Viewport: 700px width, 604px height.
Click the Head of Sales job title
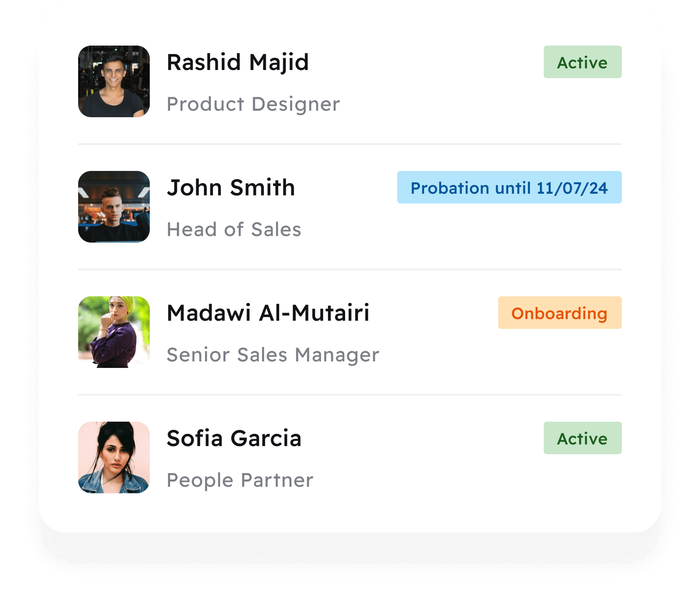click(234, 229)
